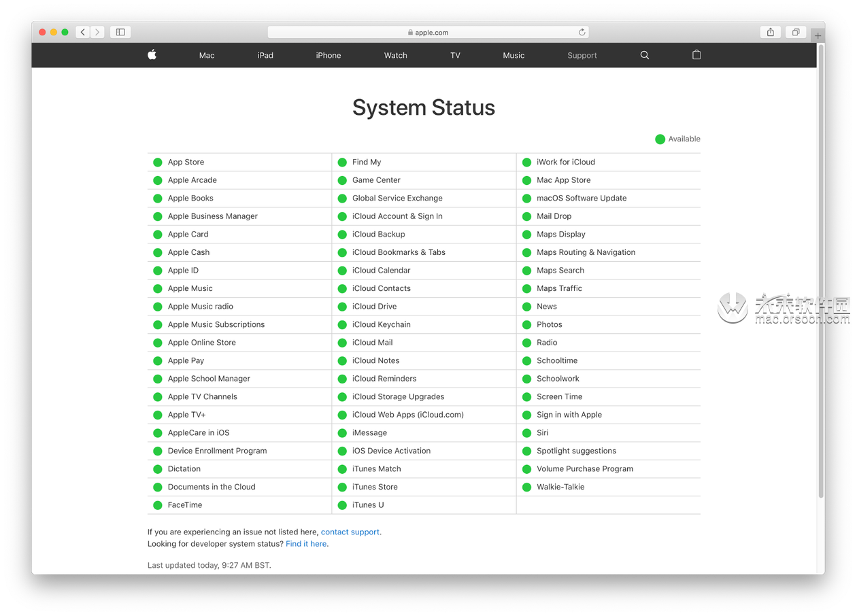Click green status dot beside iMessage
The image size is (857, 616).
click(342, 432)
